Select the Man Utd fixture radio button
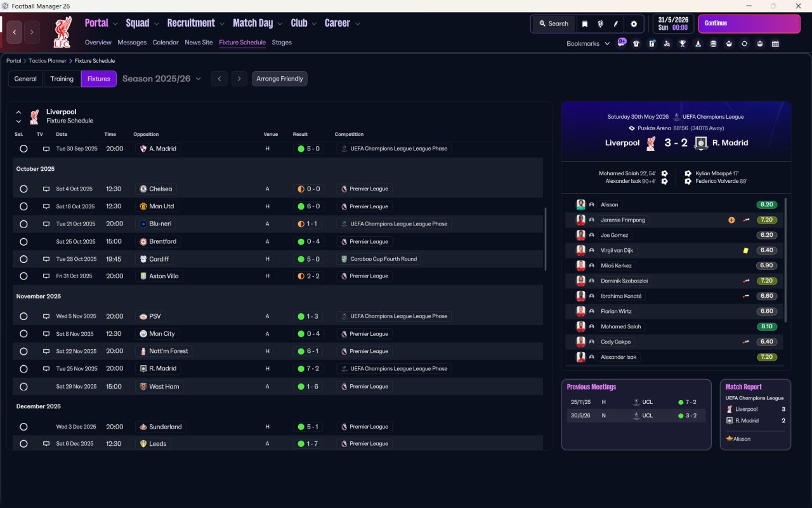 click(23, 206)
